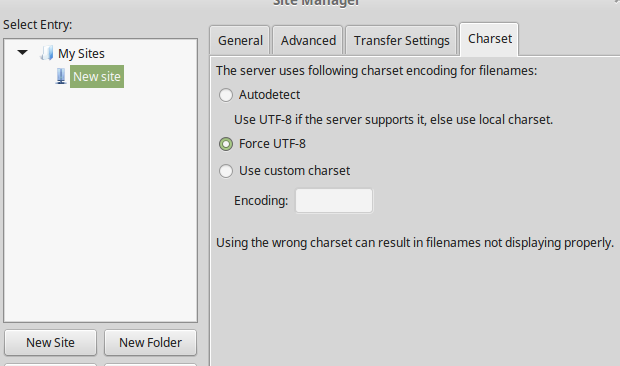Screen dimensions: 620x366
Task: Click the Select Entry label
Action: tap(38, 25)
